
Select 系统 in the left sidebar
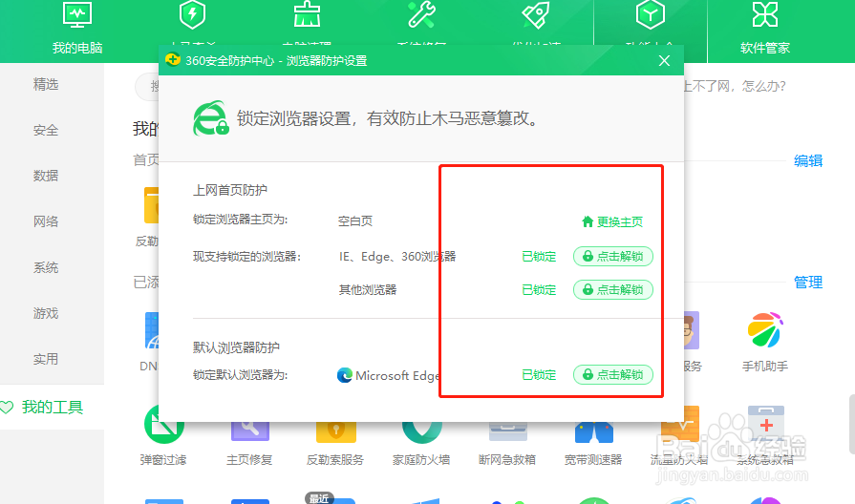coord(46,267)
